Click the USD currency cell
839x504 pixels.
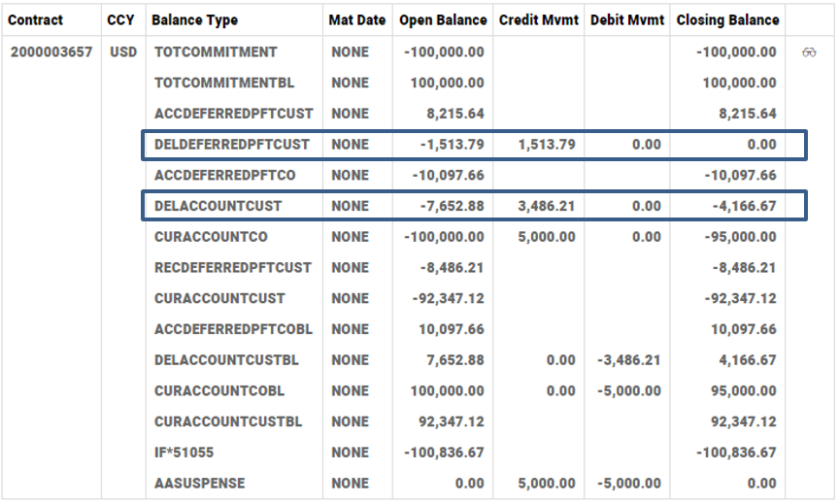(x=123, y=52)
